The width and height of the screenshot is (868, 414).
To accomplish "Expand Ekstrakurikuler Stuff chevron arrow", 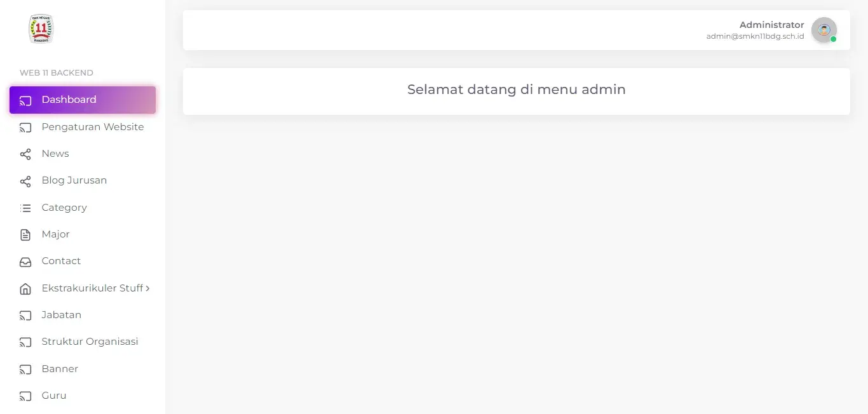I will [147, 288].
